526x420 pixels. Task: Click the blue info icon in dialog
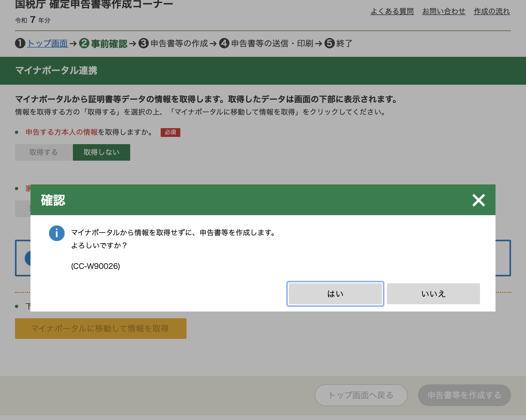[x=57, y=233]
